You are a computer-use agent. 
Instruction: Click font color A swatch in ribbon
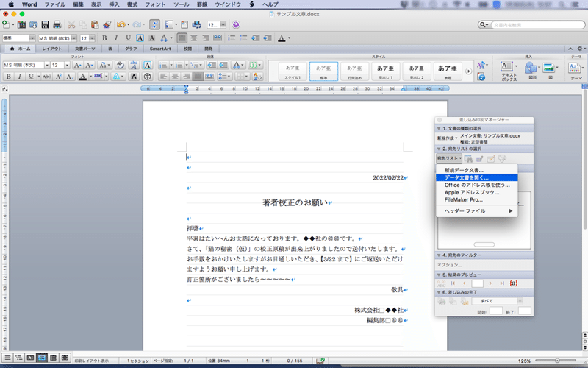click(x=83, y=77)
